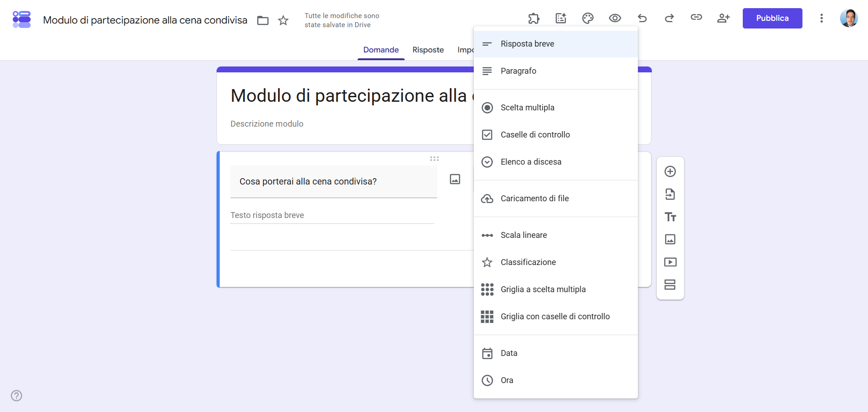
Task: Choose Risposta breve question type
Action: click(556, 44)
